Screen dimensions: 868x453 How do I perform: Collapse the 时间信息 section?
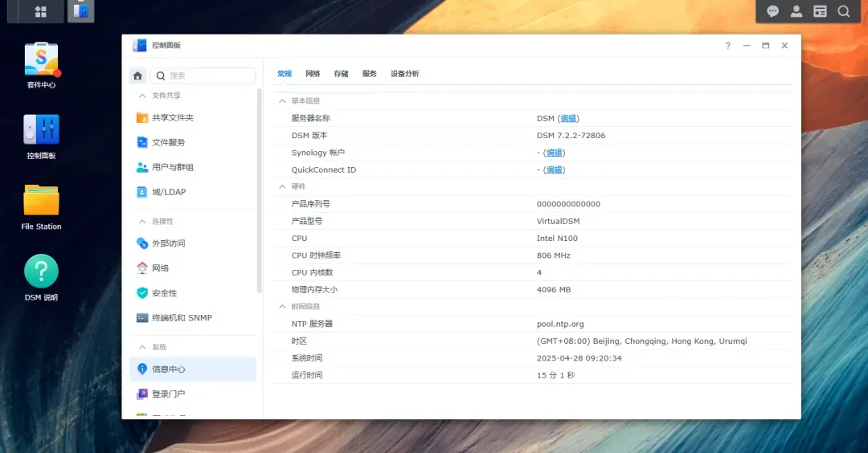(282, 307)
